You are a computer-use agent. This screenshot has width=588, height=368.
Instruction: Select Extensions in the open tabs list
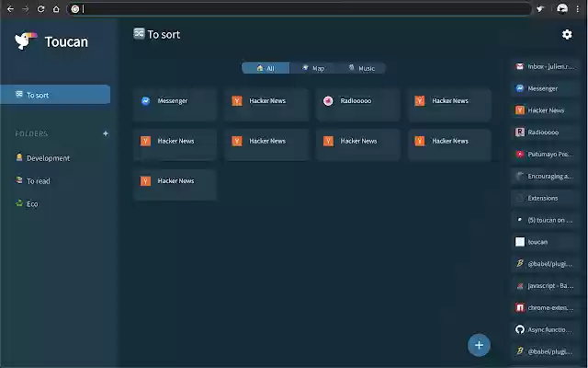click(545, 198)
